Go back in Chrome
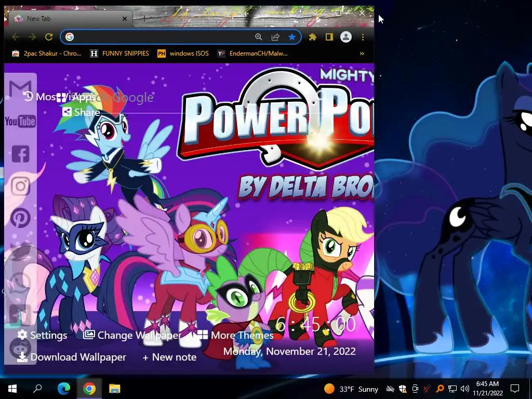 [x=15, y=37]
